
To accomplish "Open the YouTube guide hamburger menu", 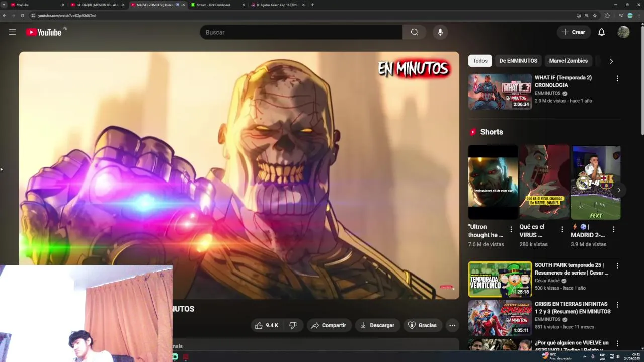I will (x=12, y=32).
